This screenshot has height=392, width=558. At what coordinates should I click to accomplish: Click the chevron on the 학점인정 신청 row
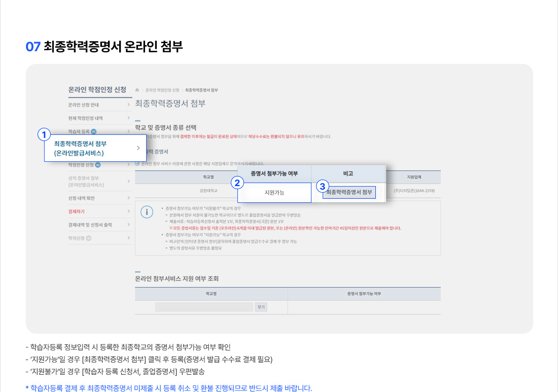(x=129, y=164)
